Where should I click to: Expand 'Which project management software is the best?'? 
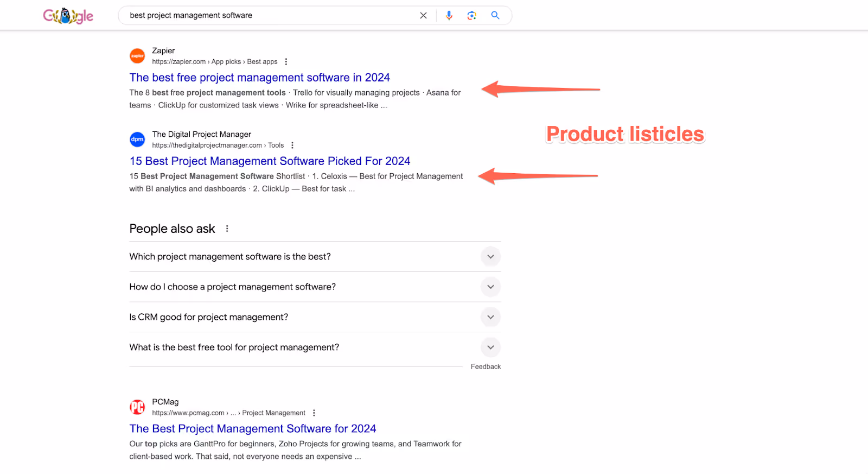tap(315, 257)
